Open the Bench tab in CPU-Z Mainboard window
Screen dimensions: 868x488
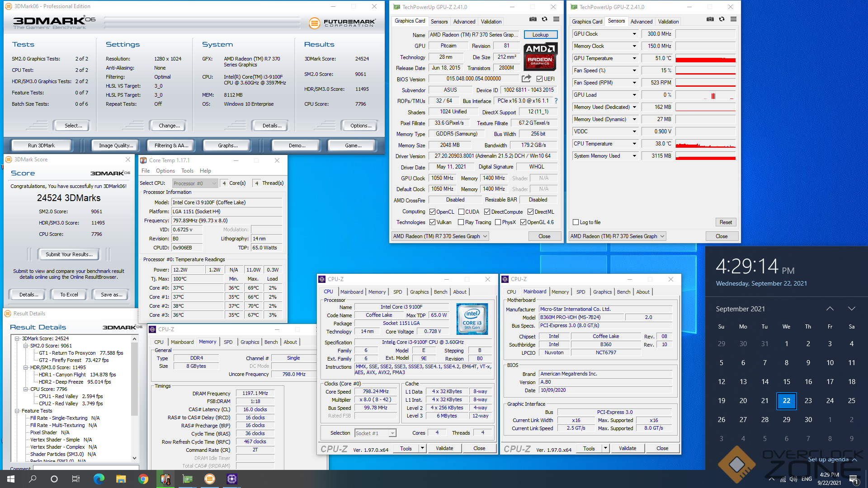pyautogui.click(x=623, y=292)
